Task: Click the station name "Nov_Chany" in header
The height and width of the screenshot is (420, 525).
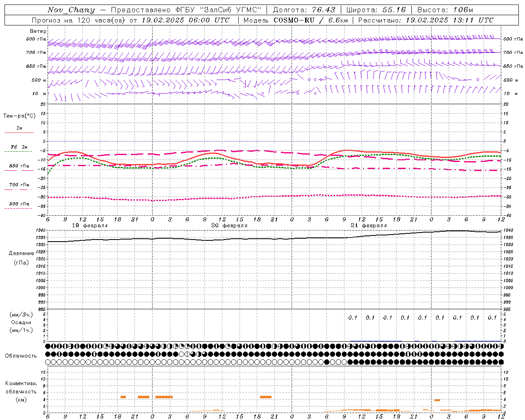Action: (71, 10)
